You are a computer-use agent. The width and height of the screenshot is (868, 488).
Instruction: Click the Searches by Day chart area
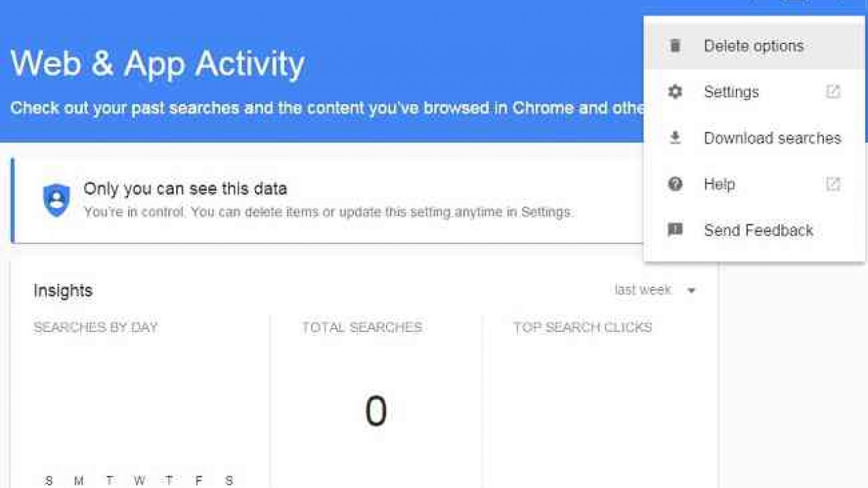click(139, 407)
